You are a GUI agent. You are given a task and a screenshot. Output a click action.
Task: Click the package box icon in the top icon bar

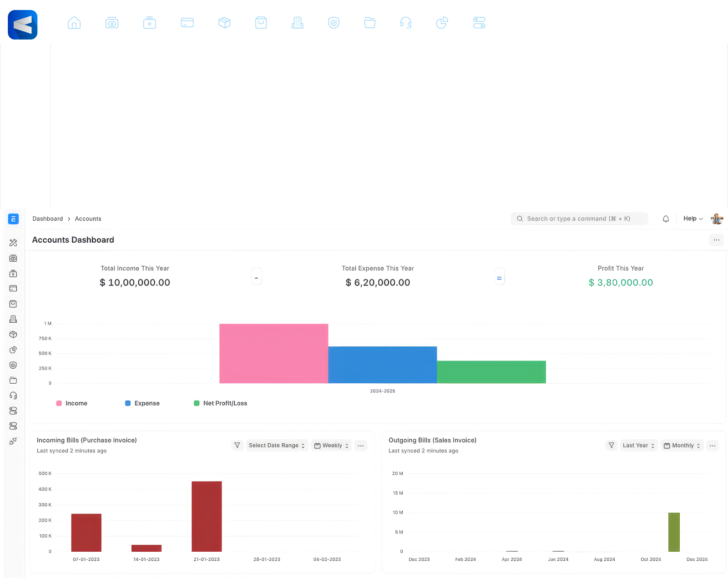click(x=224, y=23)
